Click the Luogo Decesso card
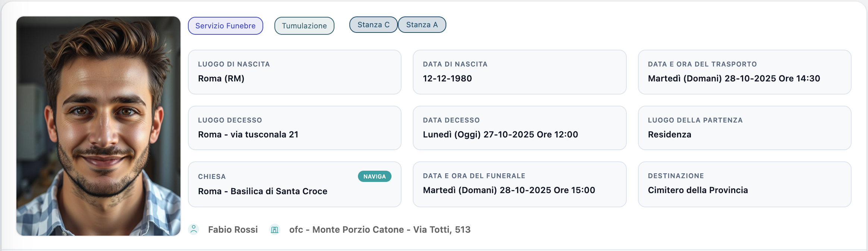Viewport: 868px width, 251px height. click(295, 128)
